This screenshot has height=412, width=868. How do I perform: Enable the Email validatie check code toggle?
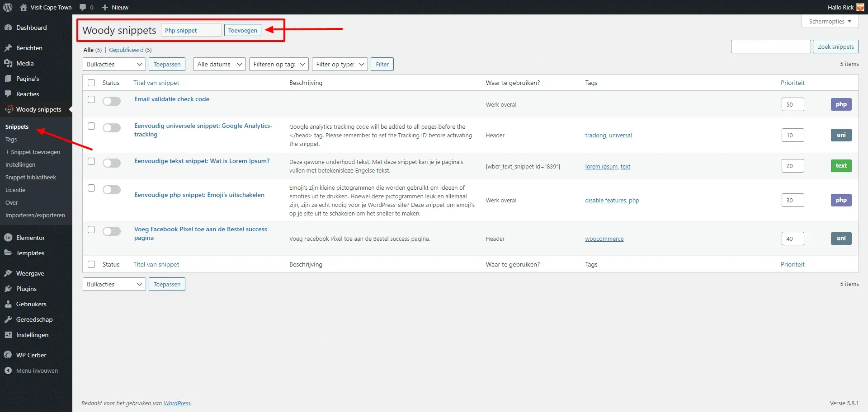(x=112, y=101)
